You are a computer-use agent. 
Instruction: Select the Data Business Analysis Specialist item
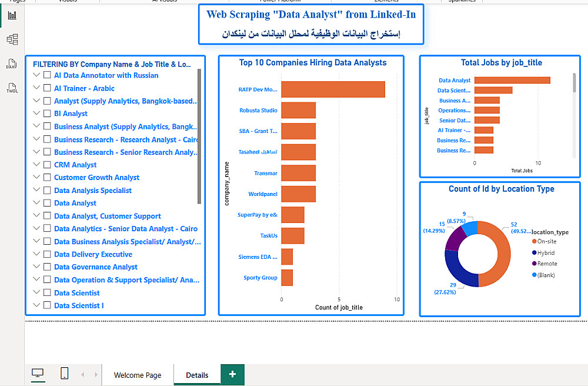coord(128,242)
